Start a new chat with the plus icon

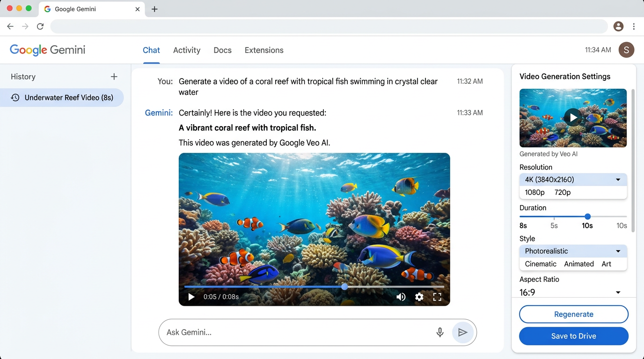(x=114, y=76)
